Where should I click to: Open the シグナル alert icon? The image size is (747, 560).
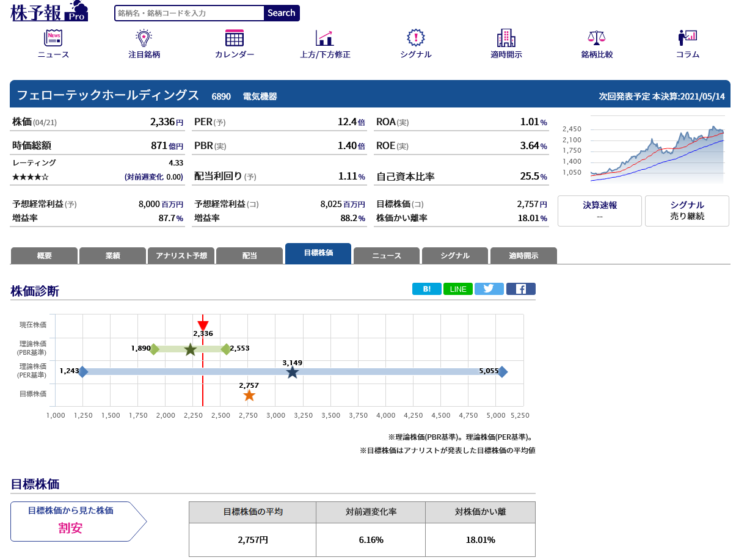click(415, 38)
